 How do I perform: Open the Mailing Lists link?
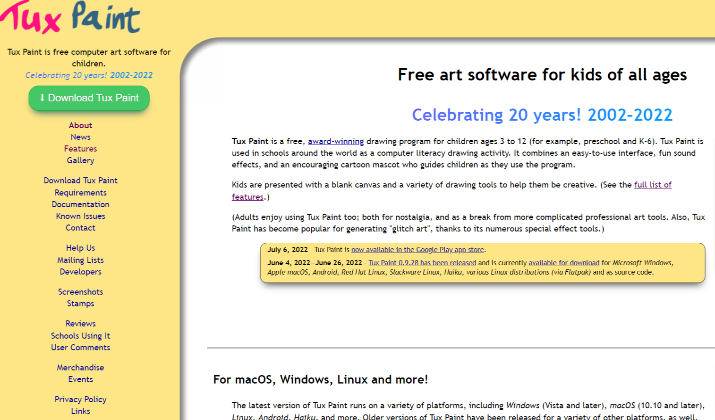[80, 260]
